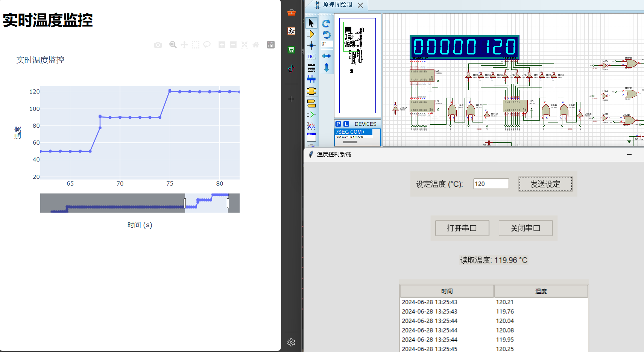Select the device pins mode tool
The width and height of the screenshot is (644, 352).
(311, 115)
